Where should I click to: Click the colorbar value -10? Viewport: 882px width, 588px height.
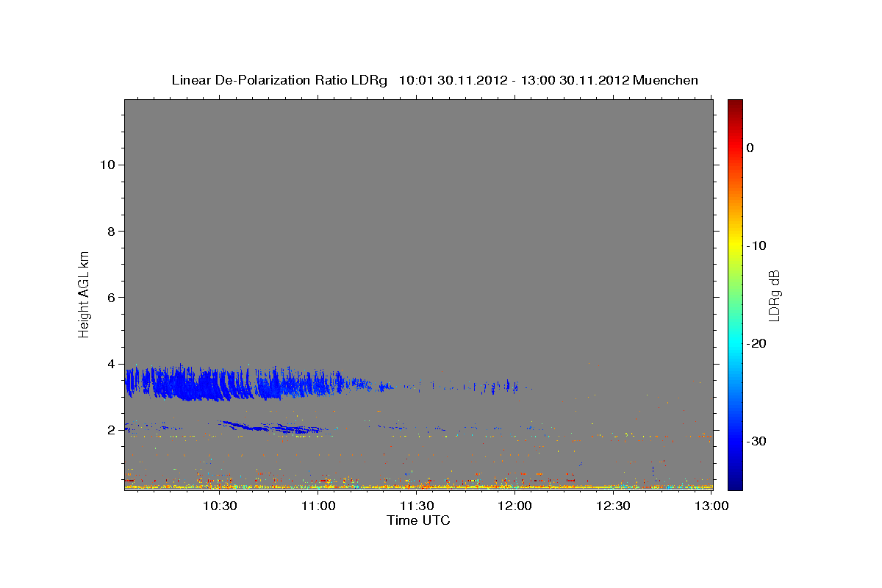(757, 245)
